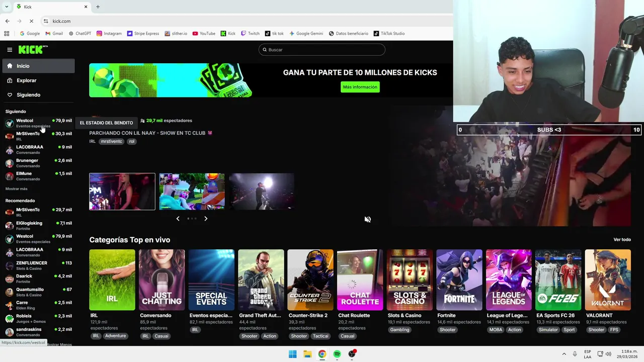The height and width of the screenshot is (362, 644).
Task: Open the League of Legends category card
Action: [509, 280]
